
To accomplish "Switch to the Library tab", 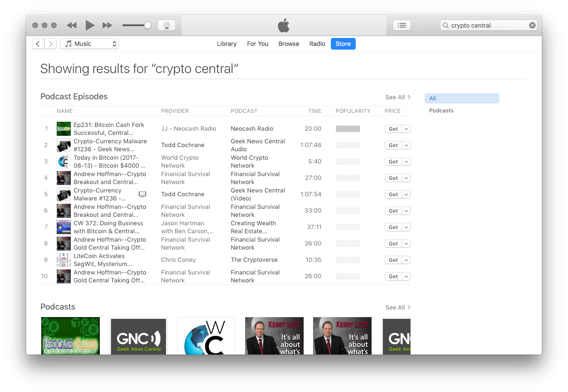I will pos(227,44).
